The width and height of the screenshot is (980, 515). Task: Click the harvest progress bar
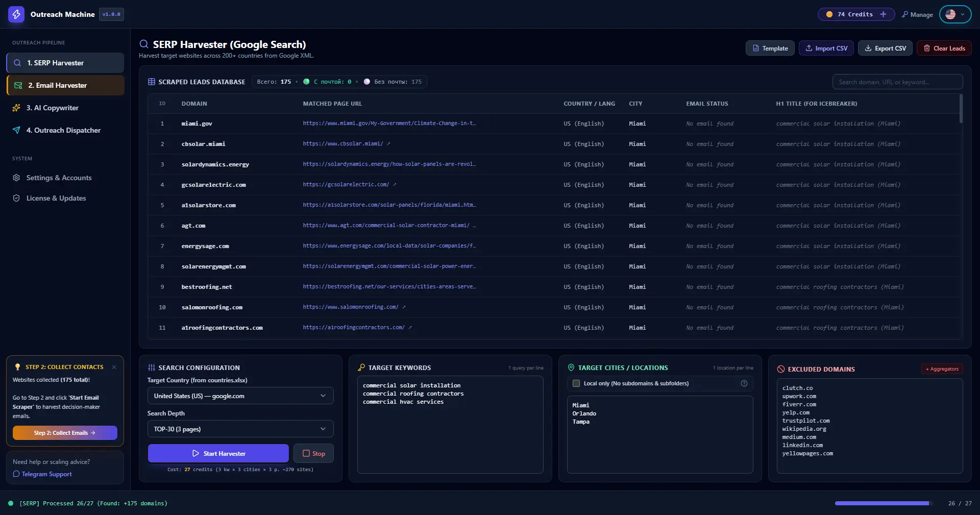(884, 503)
